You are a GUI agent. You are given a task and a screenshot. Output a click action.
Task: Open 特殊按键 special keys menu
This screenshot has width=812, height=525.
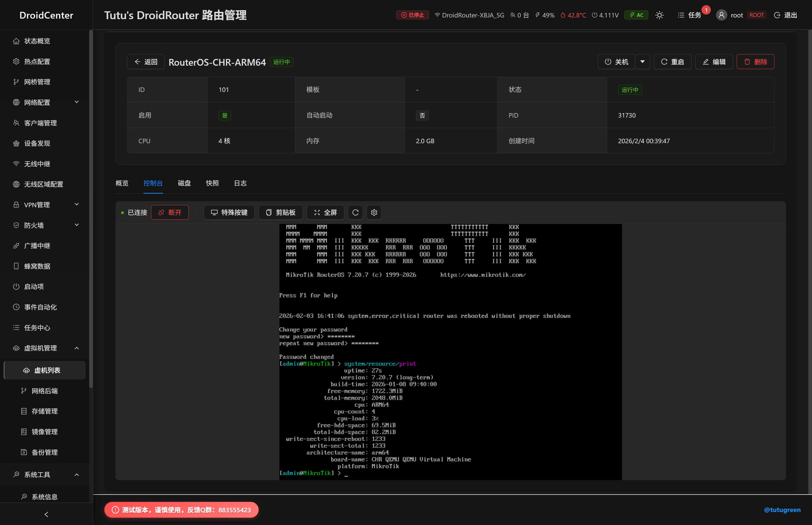pyautogui.click(x=229, y=212)
